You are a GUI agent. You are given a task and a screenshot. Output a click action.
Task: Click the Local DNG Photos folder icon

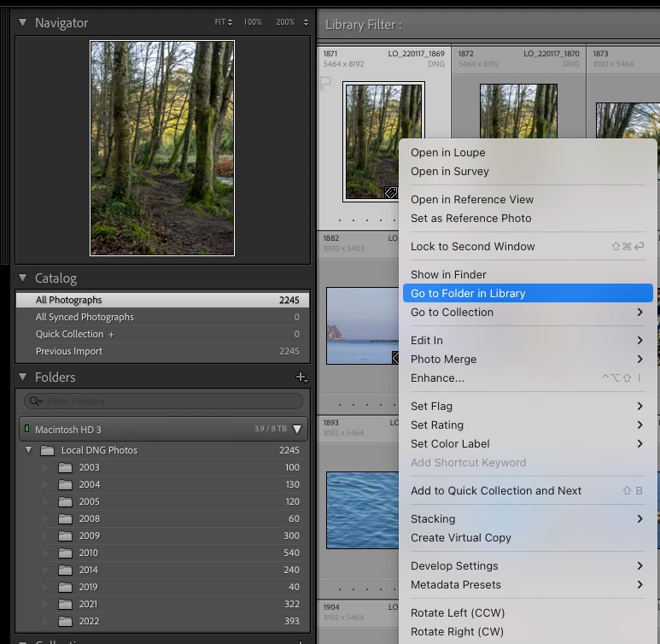[x=47, y=451]
